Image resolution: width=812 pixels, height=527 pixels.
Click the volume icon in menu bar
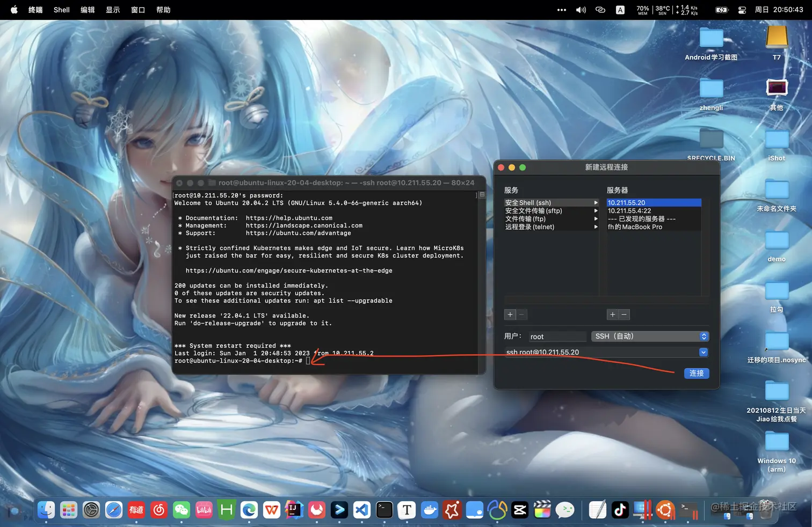point(581,9)
